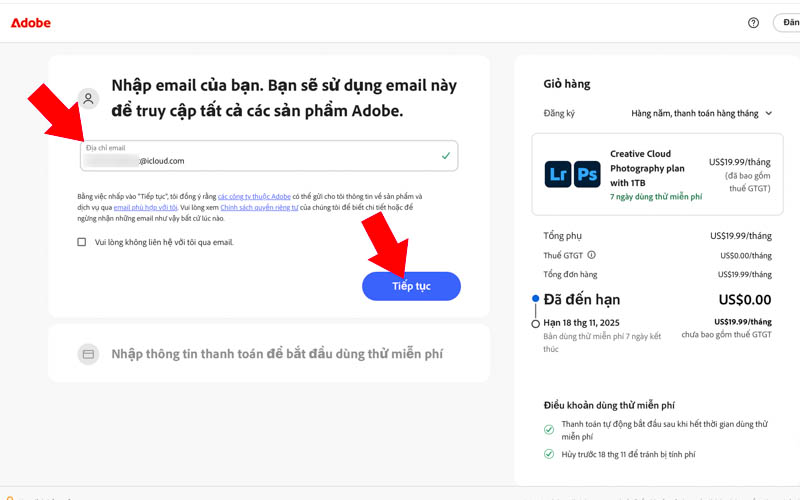Viewport: 800px width, 500px height.
Task: Open the 'Hàng năm, thanh toán hàng tháng' dropdown
Action: [x=702, y=113]
